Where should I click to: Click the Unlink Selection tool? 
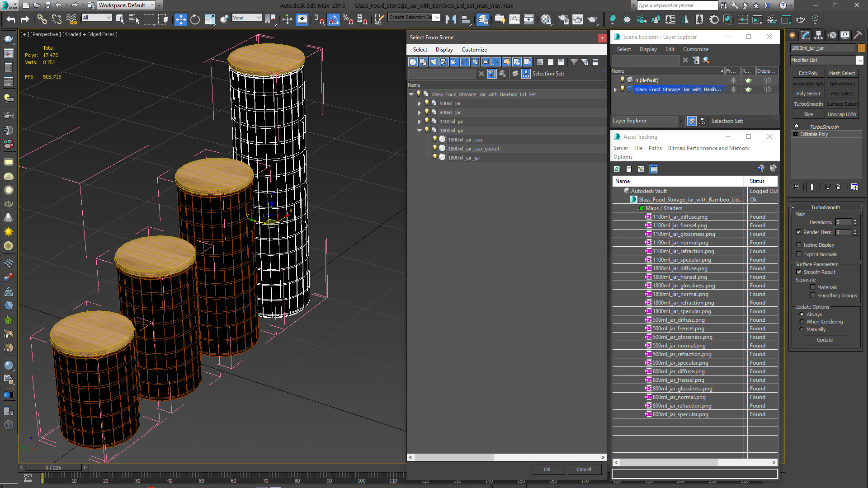pos(57,19)
